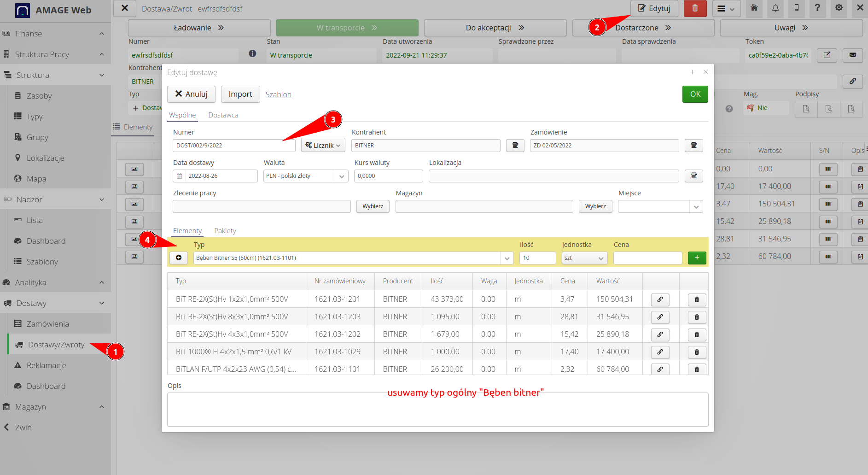Click the info icon next to the Numer field
Viewport: 868px width, 475px height.
[x=252, y=53]
